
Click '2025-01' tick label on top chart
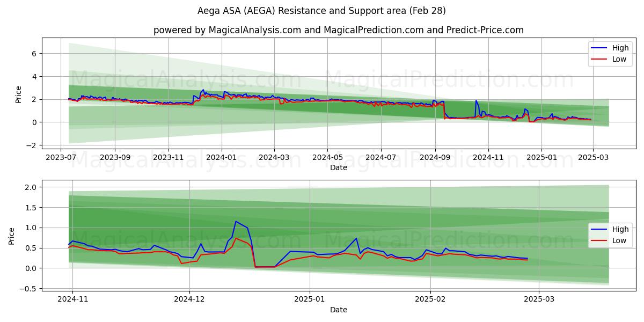541,158
